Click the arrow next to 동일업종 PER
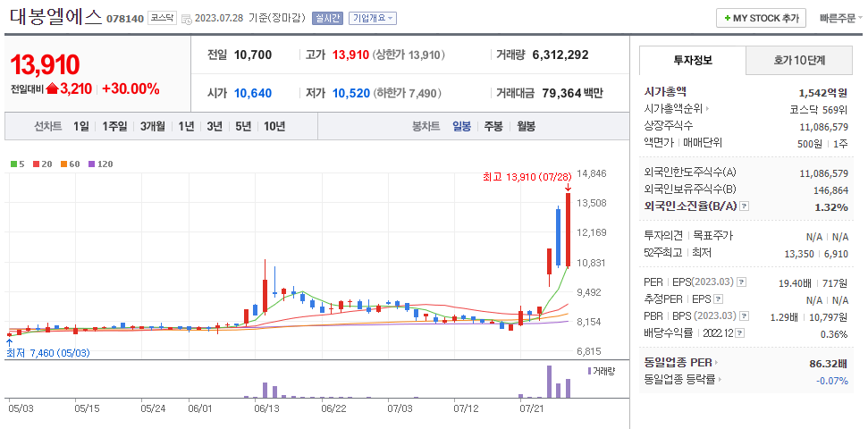The image size is (868, 429). pos(716,363)
